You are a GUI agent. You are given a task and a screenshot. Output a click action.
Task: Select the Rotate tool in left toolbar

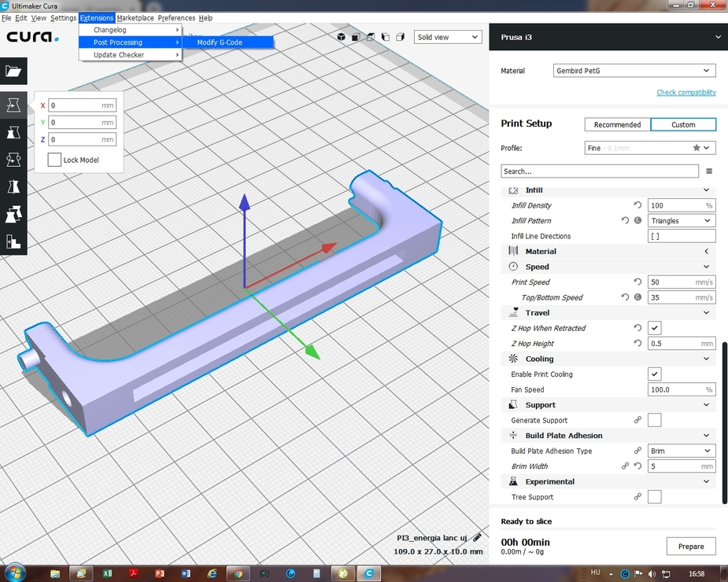13,160
